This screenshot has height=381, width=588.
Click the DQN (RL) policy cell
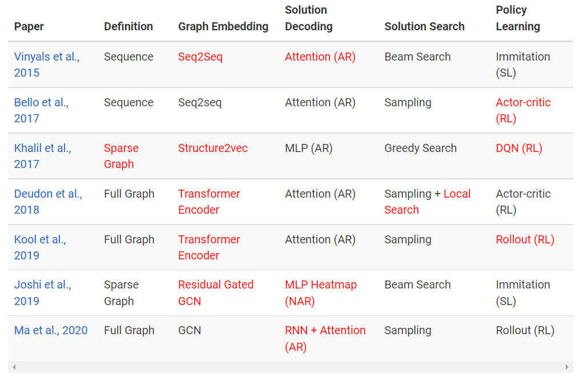519,149
